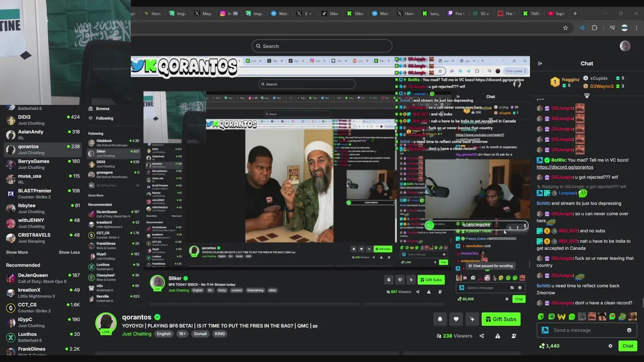Share the stream via share icon
Image resolution: width=644 pixels, height=362 pixels.
pos(481,336)
